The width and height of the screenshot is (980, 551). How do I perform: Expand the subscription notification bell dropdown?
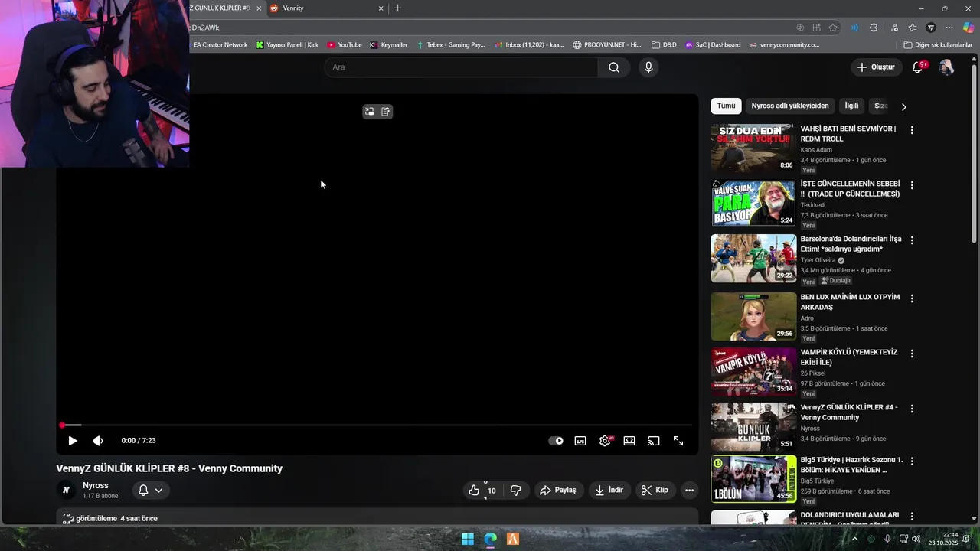click(x=150, y=491)
